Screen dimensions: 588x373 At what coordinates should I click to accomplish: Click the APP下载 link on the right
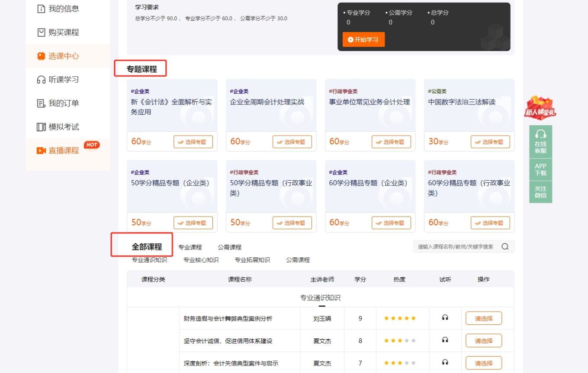coord(540,169)
